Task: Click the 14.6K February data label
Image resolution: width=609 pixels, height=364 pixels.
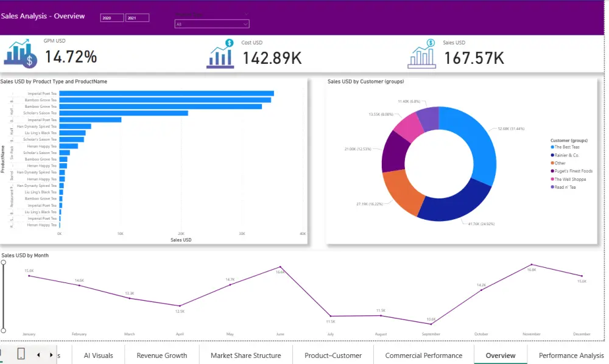Action: pyautogui.click(x=79, y=281)
